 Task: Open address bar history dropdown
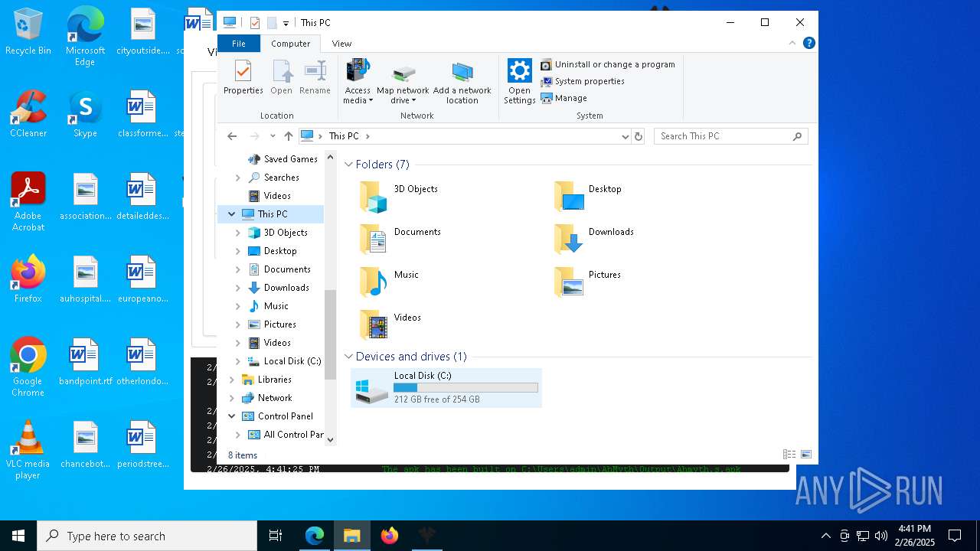[x=626, y=136]
